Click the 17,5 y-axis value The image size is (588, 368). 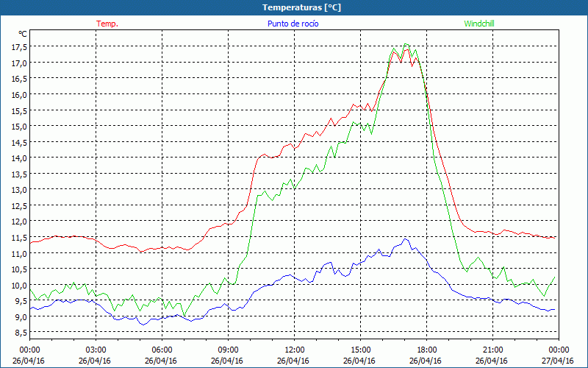coord(19,47)
